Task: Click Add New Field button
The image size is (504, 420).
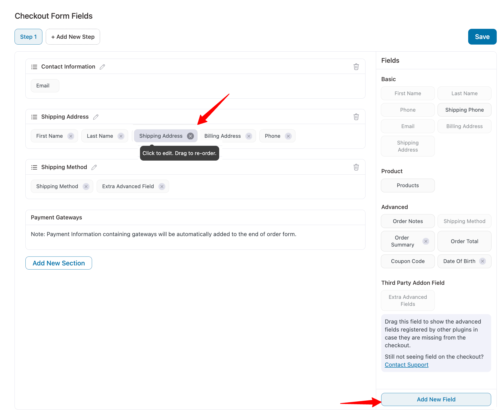Action: (x=436, y=399)
